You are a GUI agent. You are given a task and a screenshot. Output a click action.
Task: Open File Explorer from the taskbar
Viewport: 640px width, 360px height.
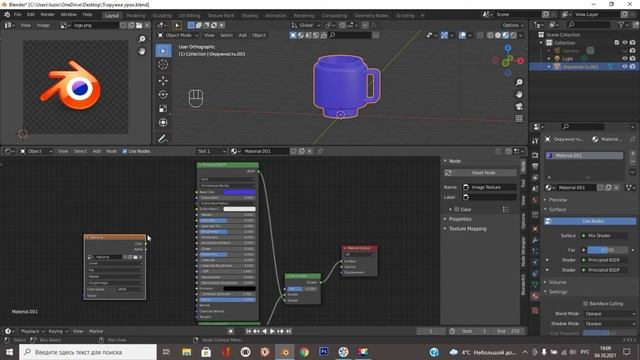187,352
